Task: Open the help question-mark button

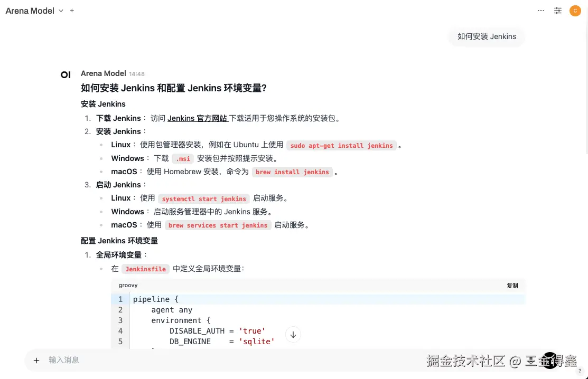Action: [580, 371]
